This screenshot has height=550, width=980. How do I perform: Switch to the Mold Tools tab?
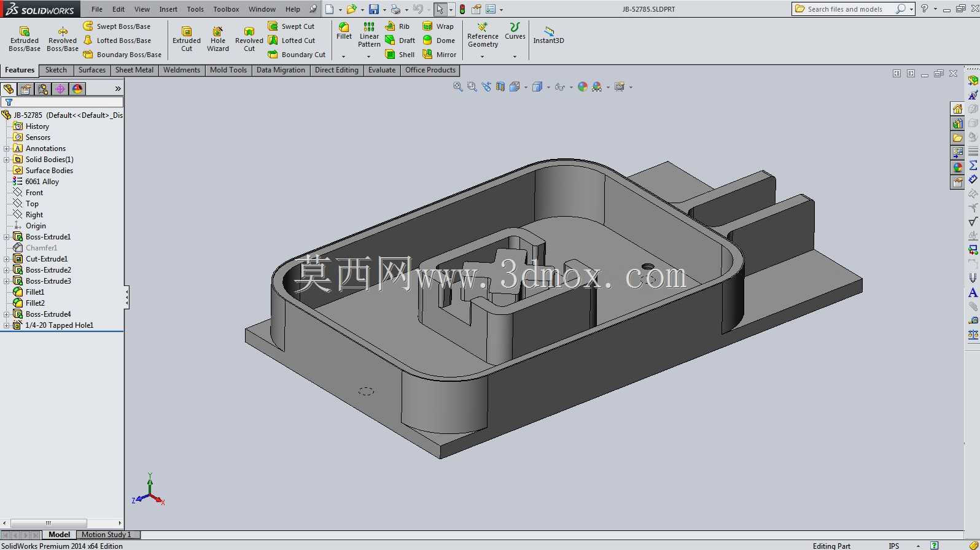pyautogui.click(x=228, y=70)
